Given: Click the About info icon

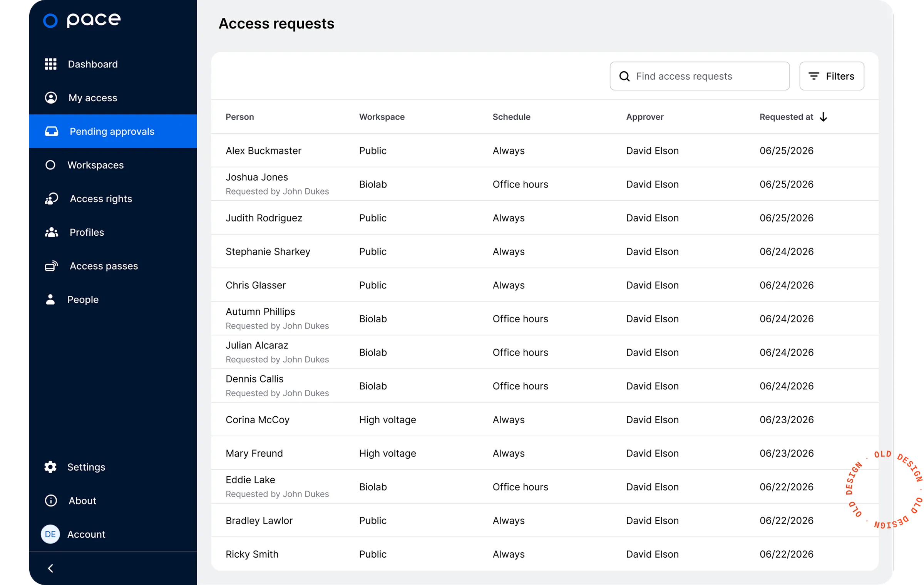Looking at the screenshot, I should click(51, 500).
